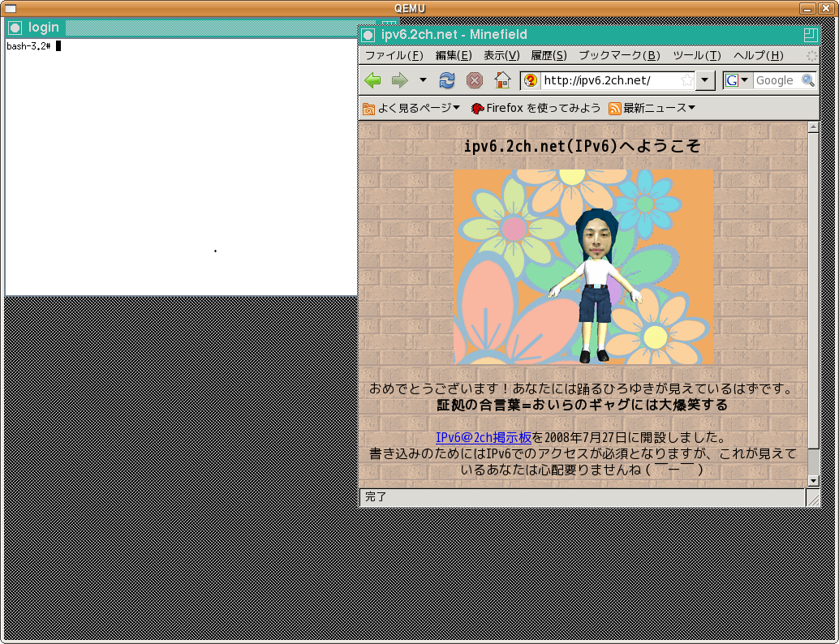Open the 表示(V) menu
839x644 pixels.
click(502, 56)
